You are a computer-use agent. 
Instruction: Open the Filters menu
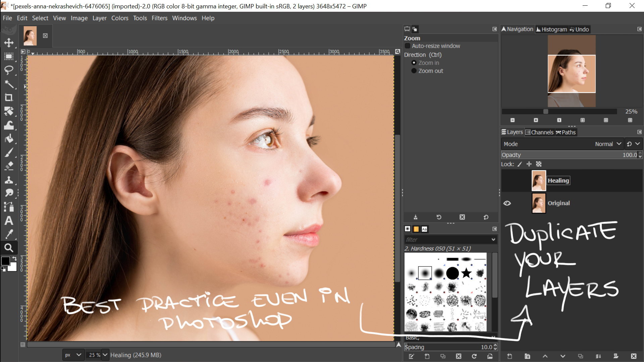159,18
